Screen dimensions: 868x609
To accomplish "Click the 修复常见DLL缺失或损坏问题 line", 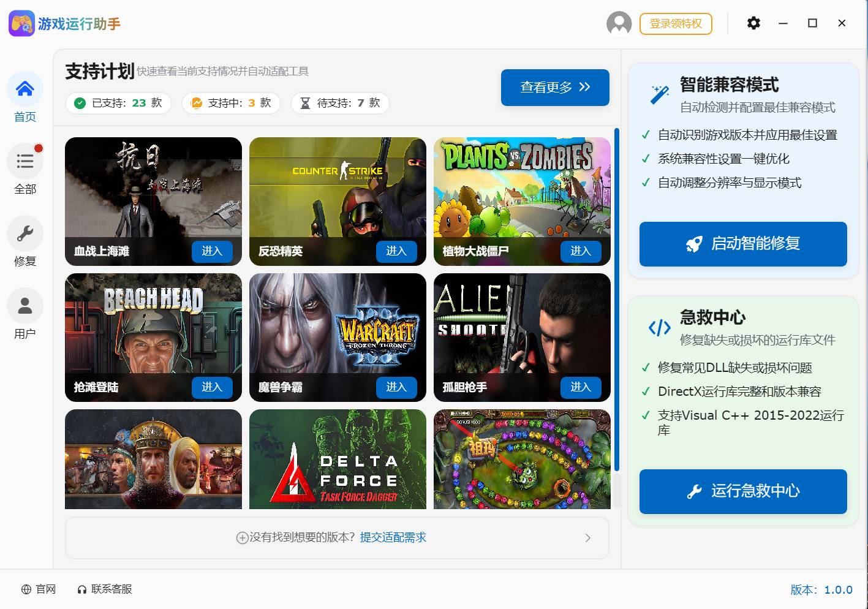I will coord(735,368).
